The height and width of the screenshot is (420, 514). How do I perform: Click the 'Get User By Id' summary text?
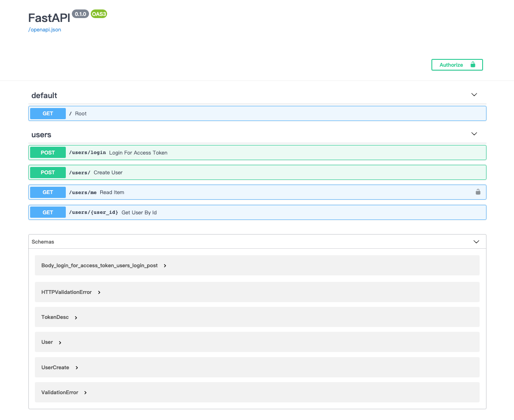click(x=139, y=213)
